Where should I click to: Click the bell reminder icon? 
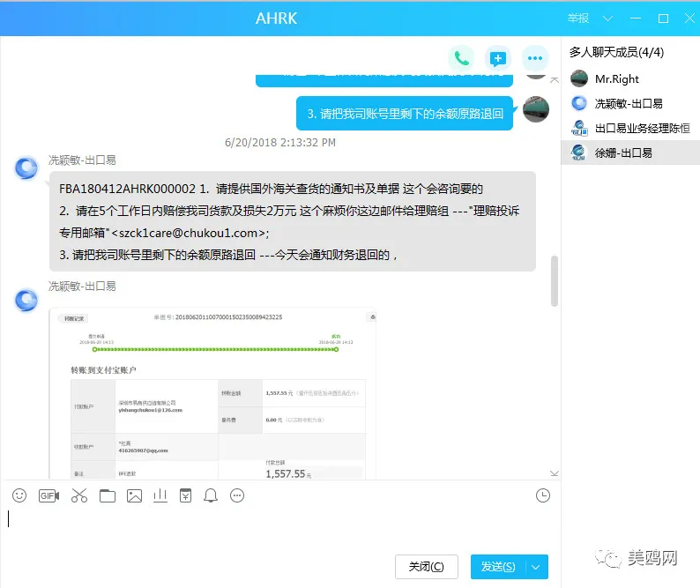[211, 495]
